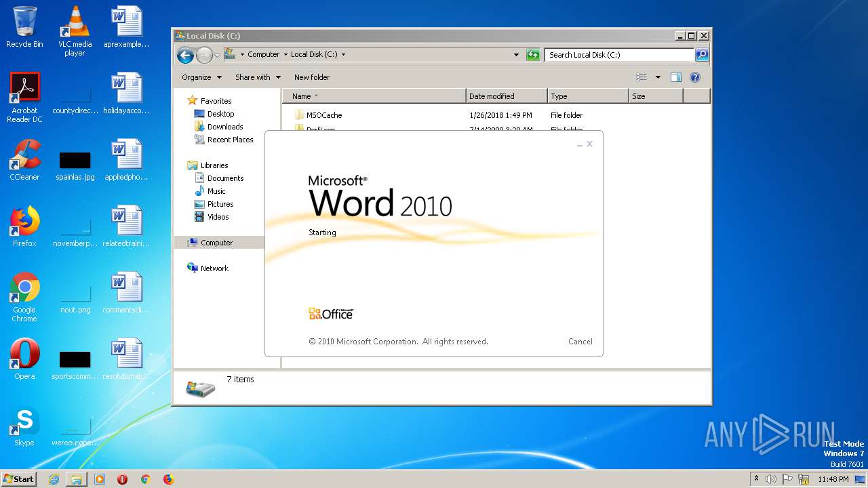Click the Firefox icon in the taskbar
This screenshot has width=868, height=488.
[168, 479]
